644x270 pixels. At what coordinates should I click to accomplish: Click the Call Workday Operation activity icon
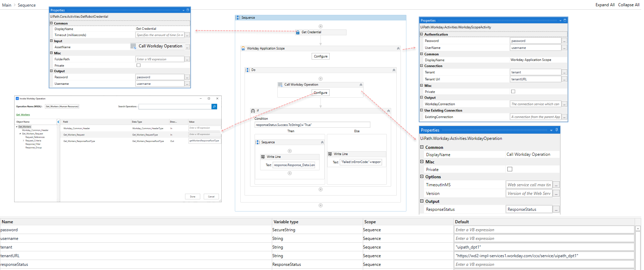coord(280,84)
